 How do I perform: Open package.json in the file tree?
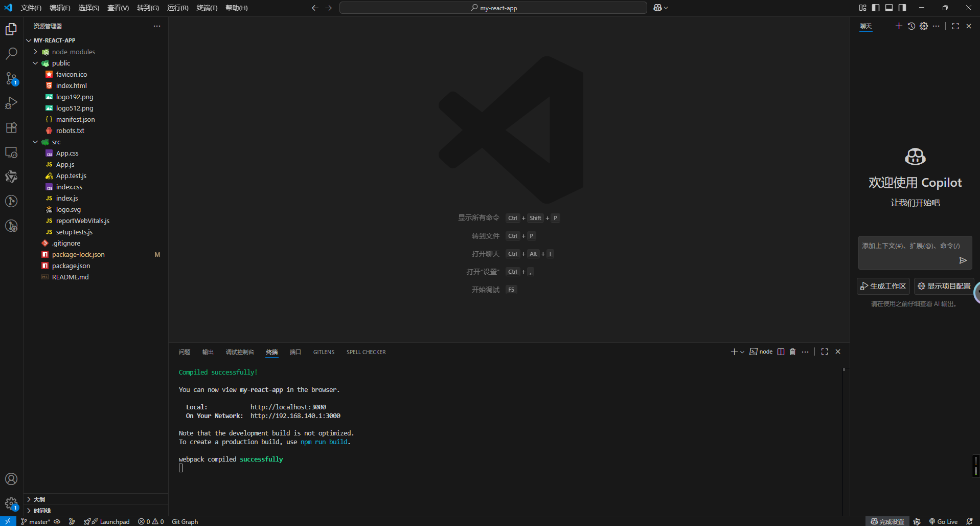point(71,266)
